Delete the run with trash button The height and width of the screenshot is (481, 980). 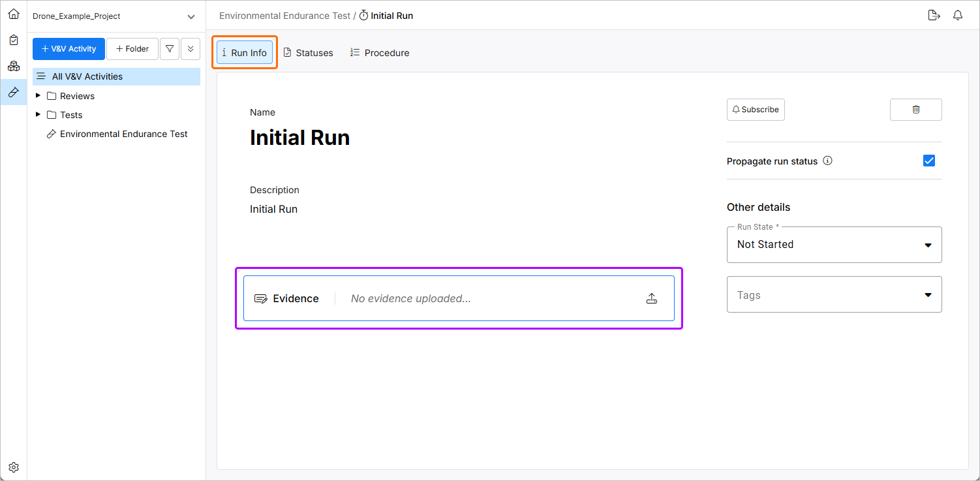[x=915, y=110]
